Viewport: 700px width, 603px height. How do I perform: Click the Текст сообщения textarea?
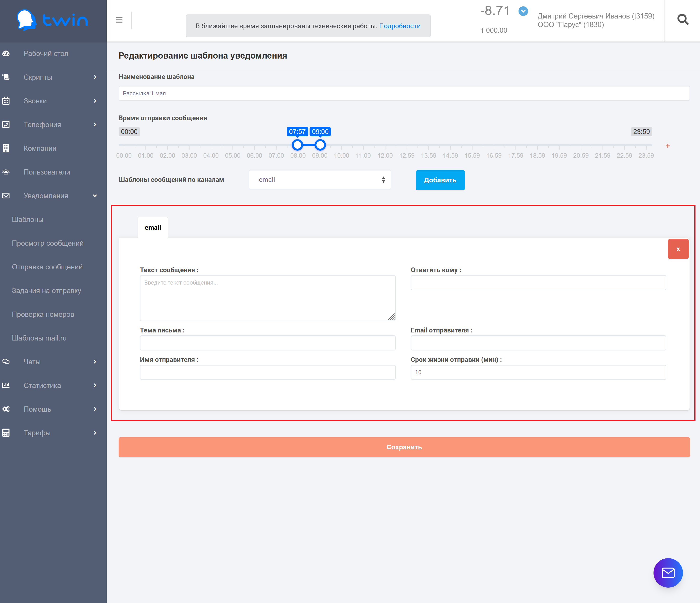coord(268,298)
